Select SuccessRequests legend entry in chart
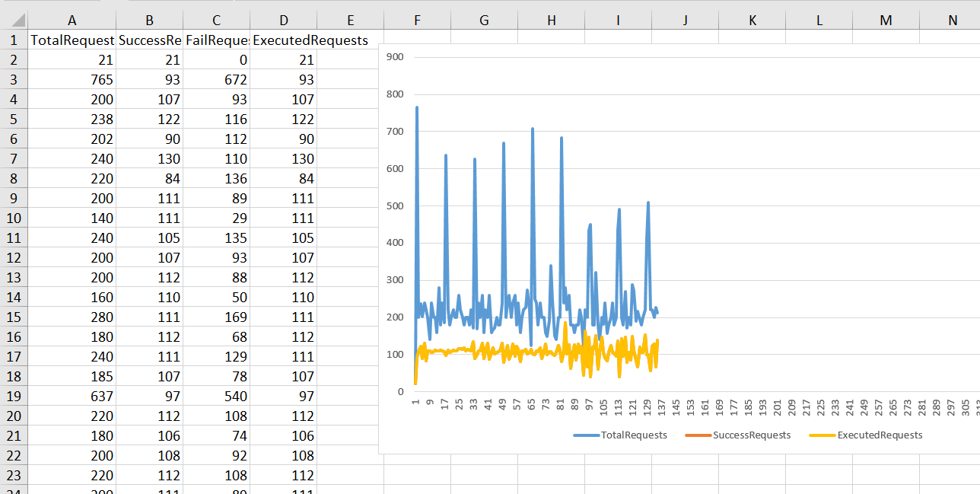The width and height of the screenshot is (980, 494). click(x=751, y=435)
